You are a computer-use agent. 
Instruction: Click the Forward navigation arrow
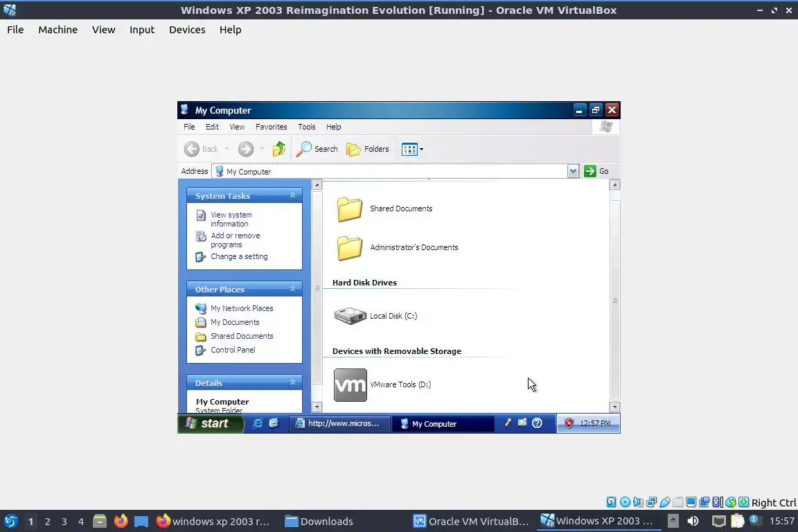coord(246,149)
